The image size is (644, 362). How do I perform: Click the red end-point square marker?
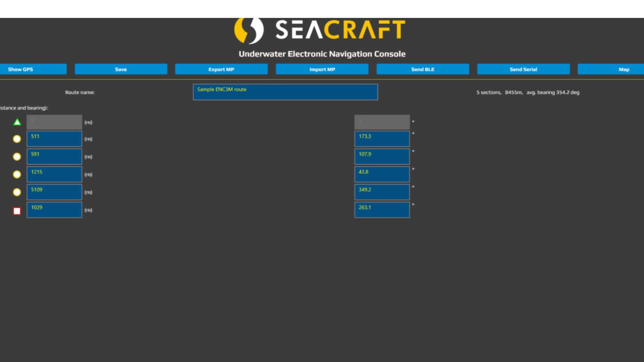17,210
